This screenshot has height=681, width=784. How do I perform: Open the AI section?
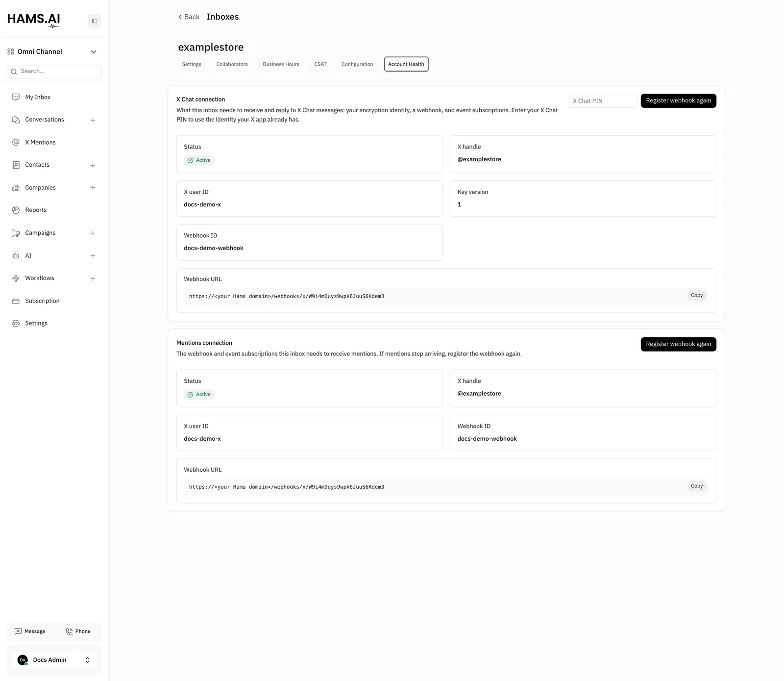point(28,255)
